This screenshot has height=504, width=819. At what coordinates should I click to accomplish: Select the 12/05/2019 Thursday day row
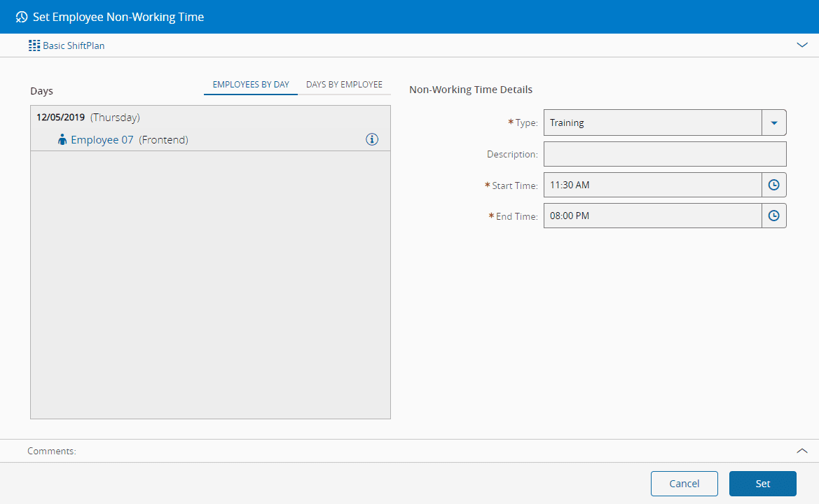[88, 118]
